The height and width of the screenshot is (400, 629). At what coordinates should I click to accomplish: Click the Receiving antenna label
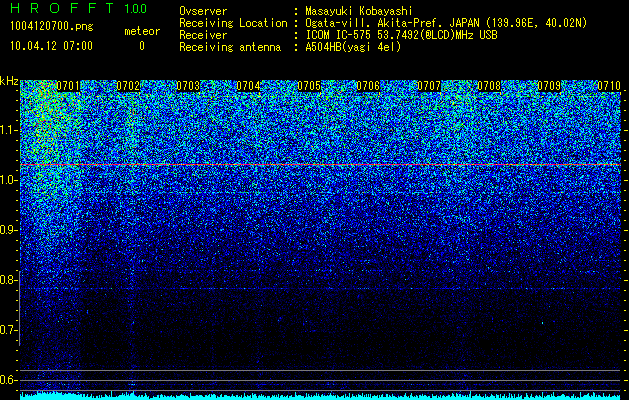pos(230,47)
